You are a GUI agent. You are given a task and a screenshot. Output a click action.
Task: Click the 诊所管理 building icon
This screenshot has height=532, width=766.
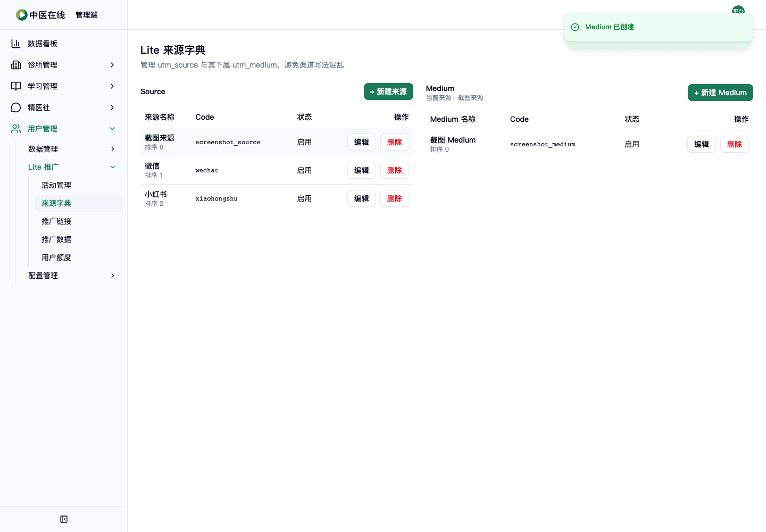coord(16,65)
